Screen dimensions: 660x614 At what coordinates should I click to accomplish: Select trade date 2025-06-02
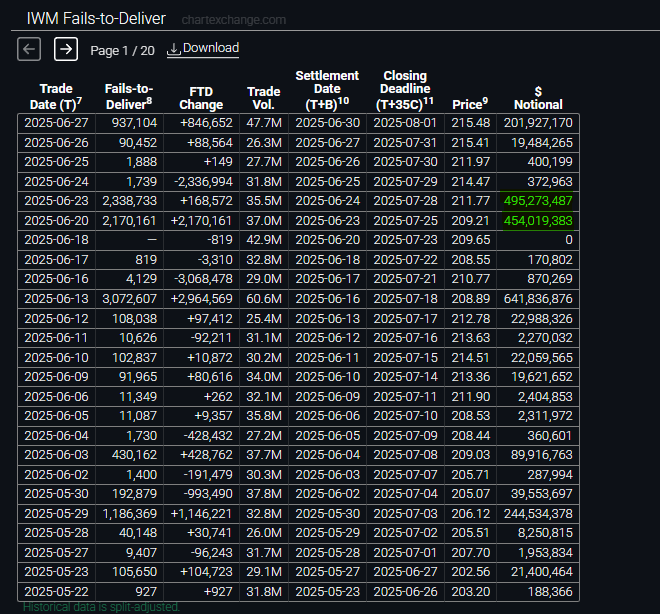[56, 475]
